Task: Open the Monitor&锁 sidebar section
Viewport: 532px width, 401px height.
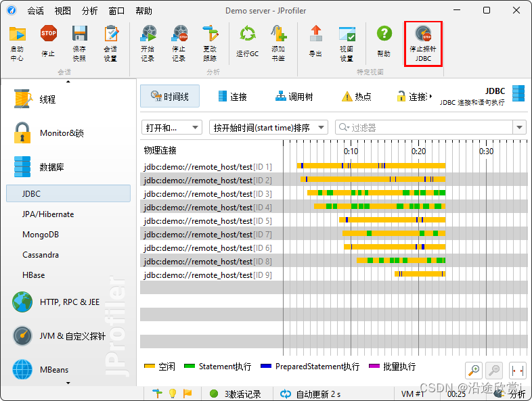Action: (49, 133)
